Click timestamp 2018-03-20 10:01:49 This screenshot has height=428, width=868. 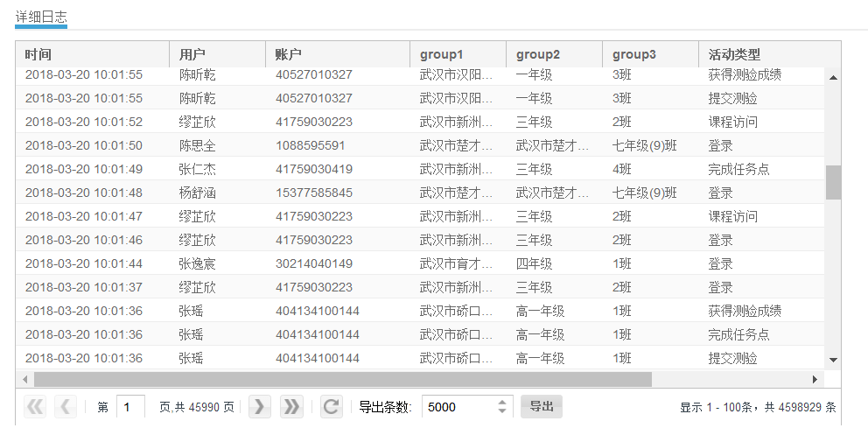[x=84, y=170]
